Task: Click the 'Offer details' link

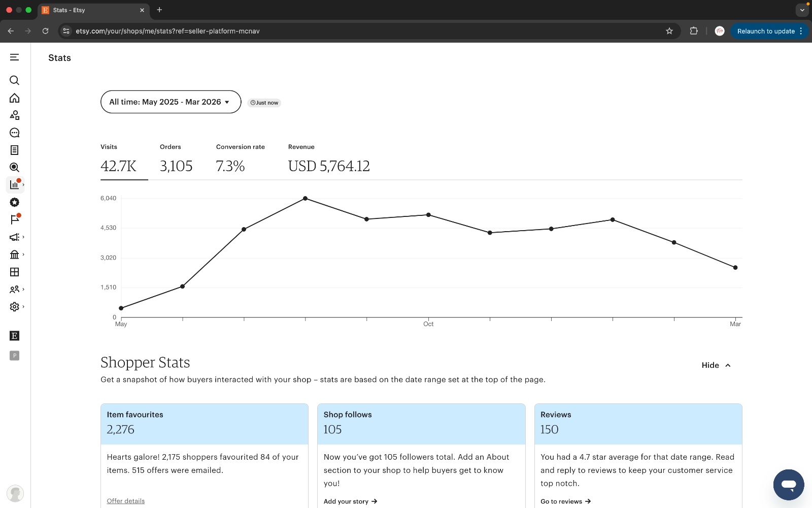Action: tap(126, 501)
